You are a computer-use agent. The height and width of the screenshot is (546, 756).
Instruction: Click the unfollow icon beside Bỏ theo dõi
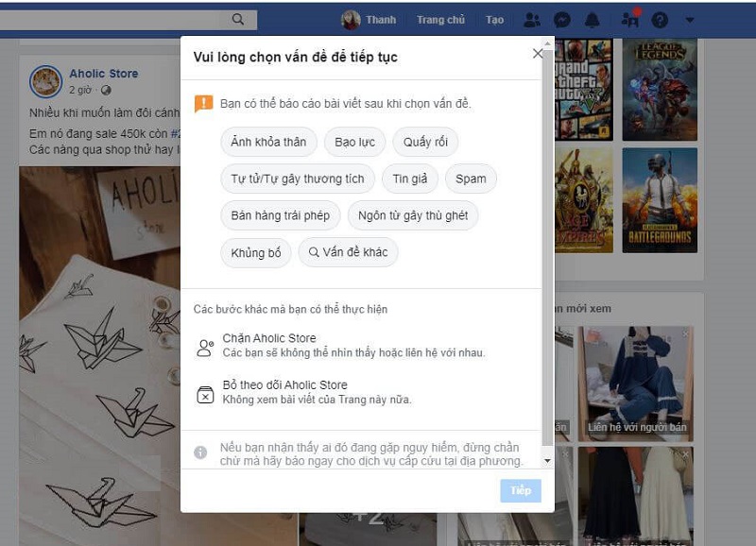point(207,392)
